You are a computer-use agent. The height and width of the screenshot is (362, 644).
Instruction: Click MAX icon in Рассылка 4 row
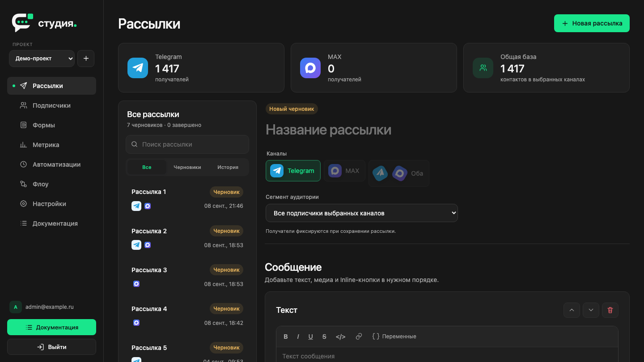click(x=136, y=323)
